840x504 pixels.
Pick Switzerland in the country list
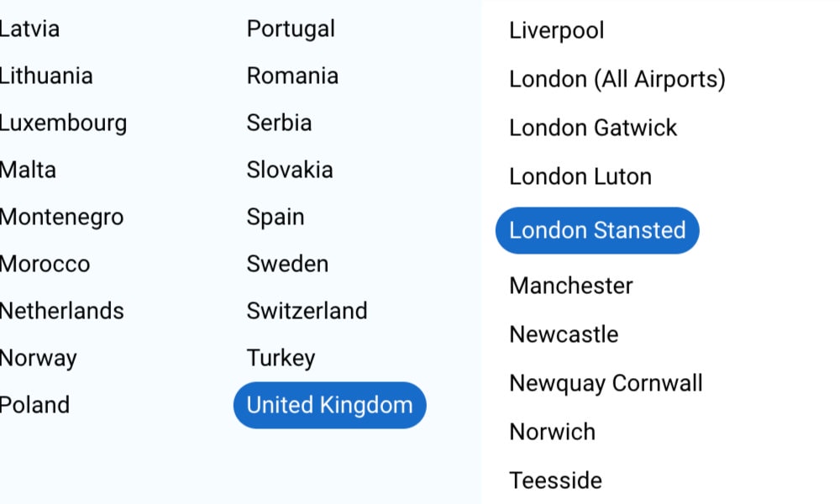[307, 311]
